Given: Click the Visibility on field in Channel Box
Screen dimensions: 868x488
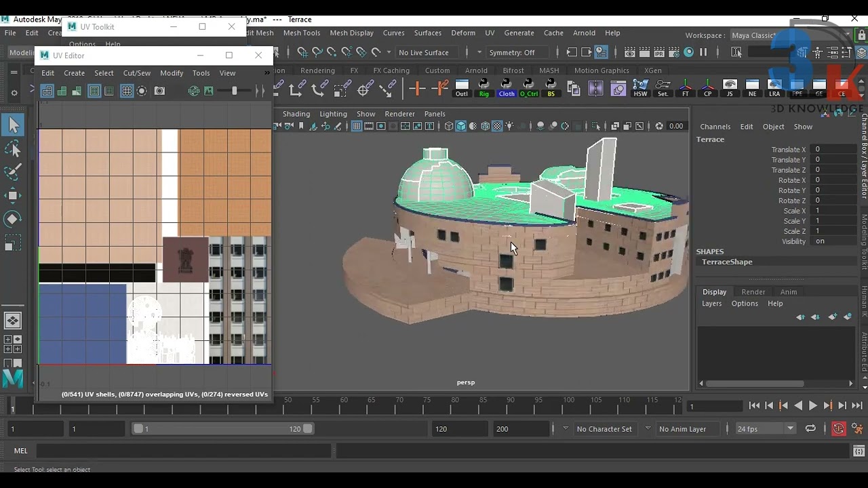Looking at the screenshot, I should click(835, 241).
